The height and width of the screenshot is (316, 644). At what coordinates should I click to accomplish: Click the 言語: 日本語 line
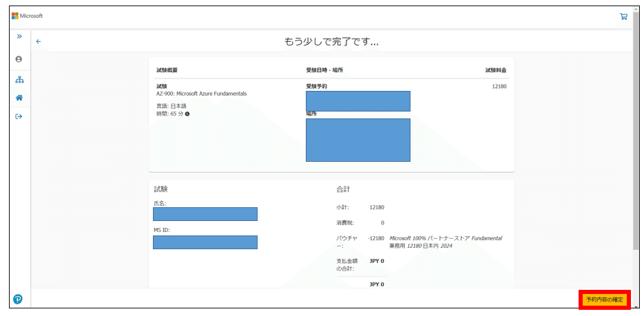click(x=172, y=106)
